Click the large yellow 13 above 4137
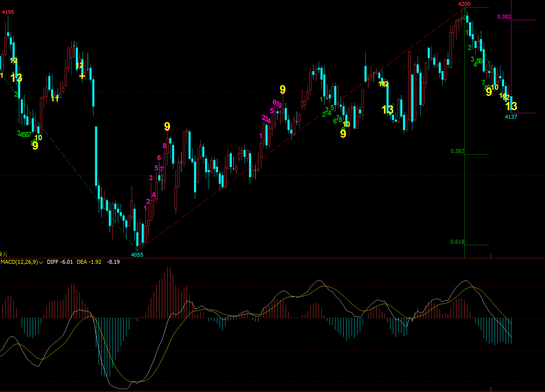This screenshot has width=545, height=392. coord(511,106)
